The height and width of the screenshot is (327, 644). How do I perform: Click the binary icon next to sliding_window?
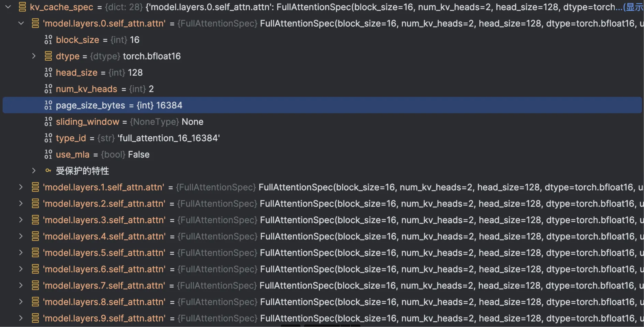pyautogui.click(x=48, y=122)
